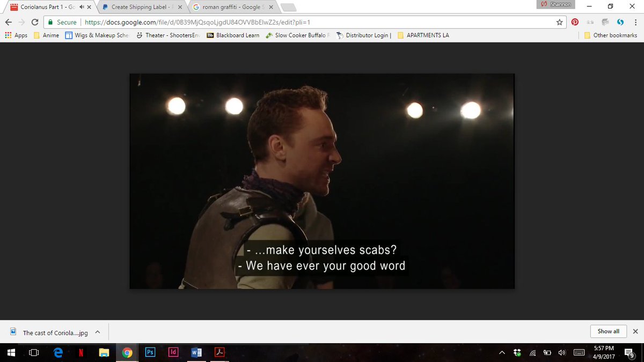This screenshot has width=644, height=362.
Task: Close the roman graffiti tab
Action: (x=270, y=7)
